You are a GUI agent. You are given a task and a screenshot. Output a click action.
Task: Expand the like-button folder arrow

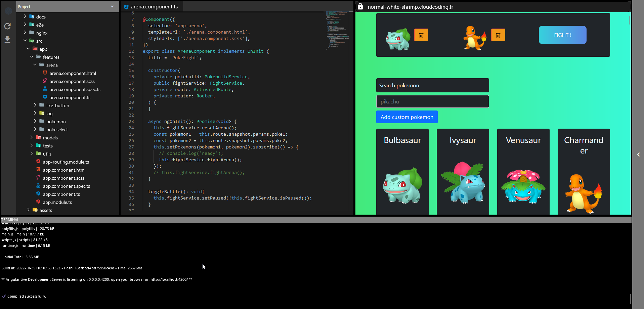35,105
